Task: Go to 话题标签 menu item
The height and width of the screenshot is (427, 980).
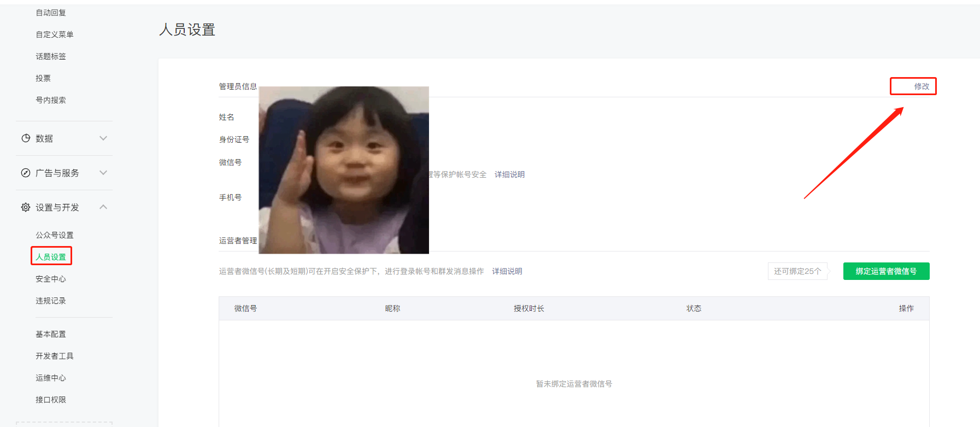Action: point(51,56)
